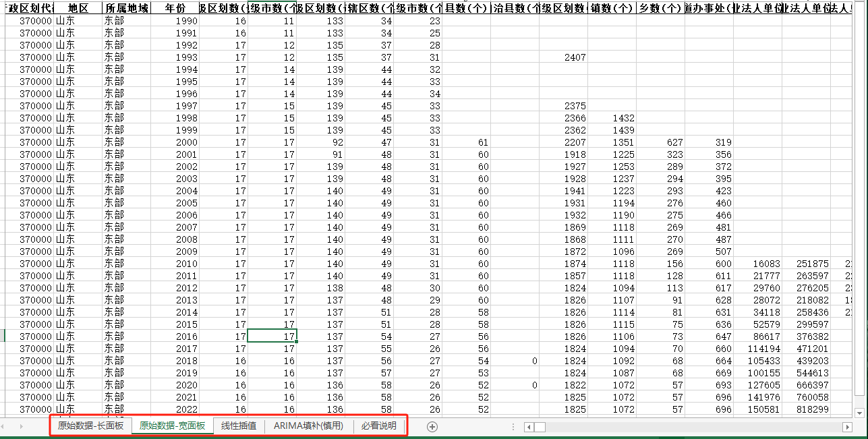
Task: Select the cell with value 1225
Action: coord(612,154)
